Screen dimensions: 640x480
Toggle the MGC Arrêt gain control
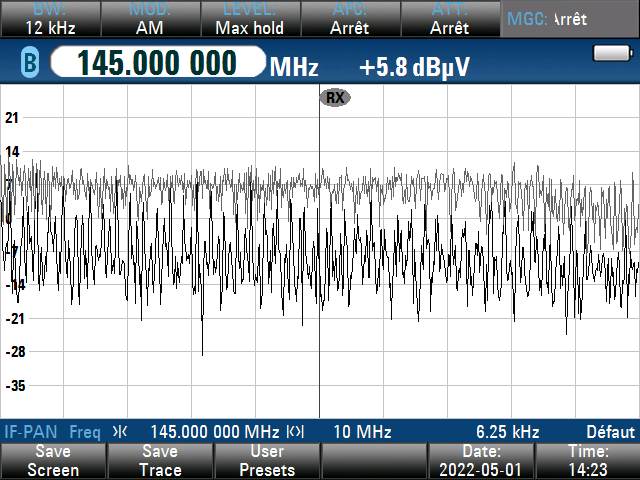(569, 20)
